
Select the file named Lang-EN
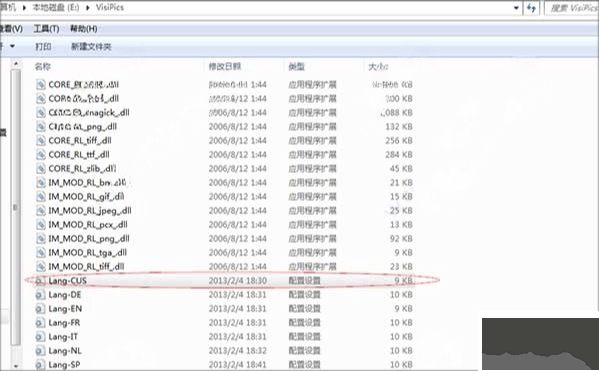65,309
